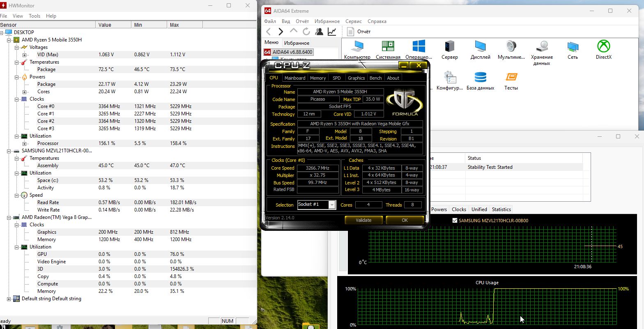Image resolution: width=644 pixels, height=329 pixels.
Task: Click the Validate button in CPU-Z
Action: 363,220
